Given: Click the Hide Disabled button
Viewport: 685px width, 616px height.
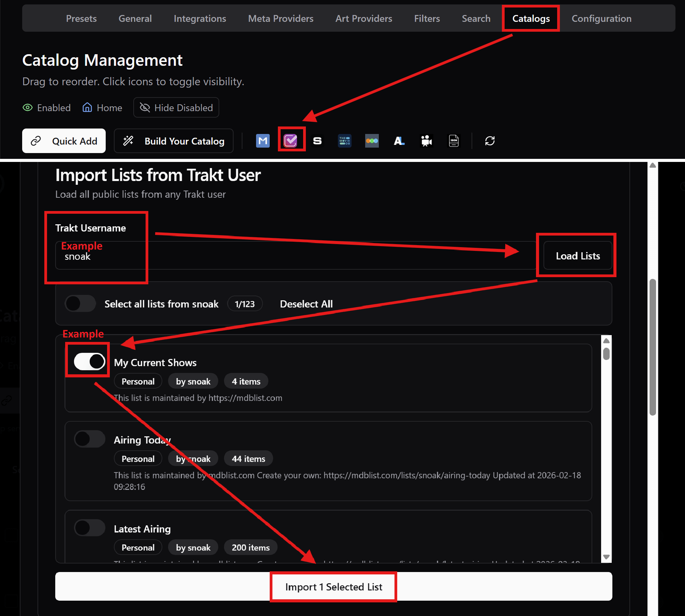Looking at the screenshot, I should (176, 108).
